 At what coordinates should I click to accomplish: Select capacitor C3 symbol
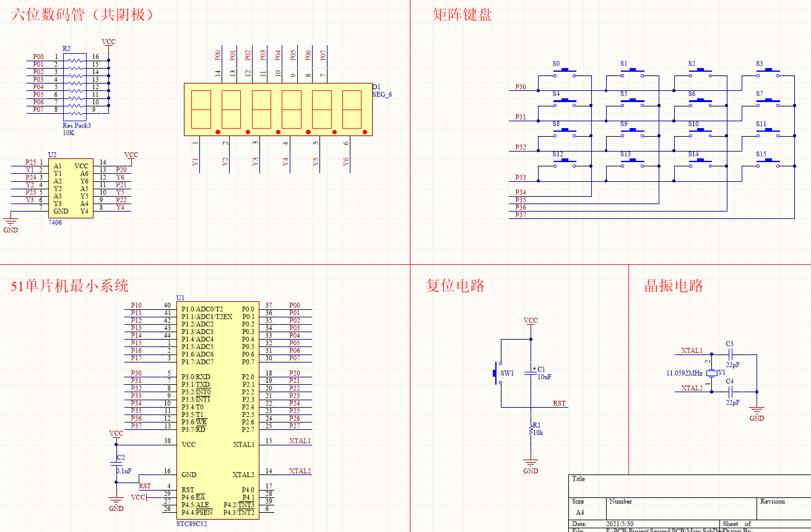[731, 354]
